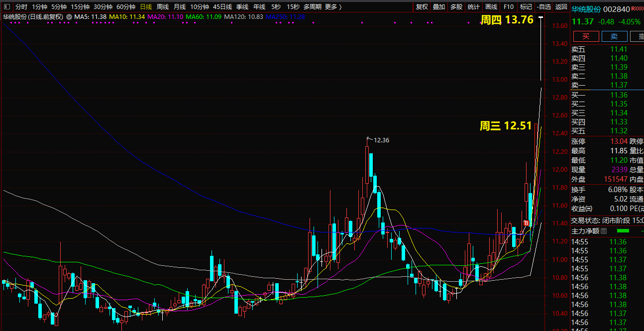Click the MA60: 11.09 indicator label

pos(204,17)
